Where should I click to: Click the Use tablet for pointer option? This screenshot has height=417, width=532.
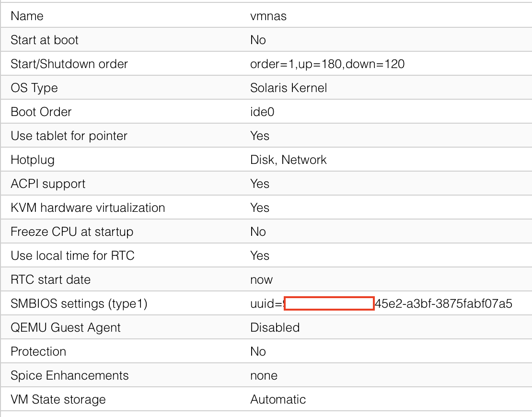click(x=69, y=136)
